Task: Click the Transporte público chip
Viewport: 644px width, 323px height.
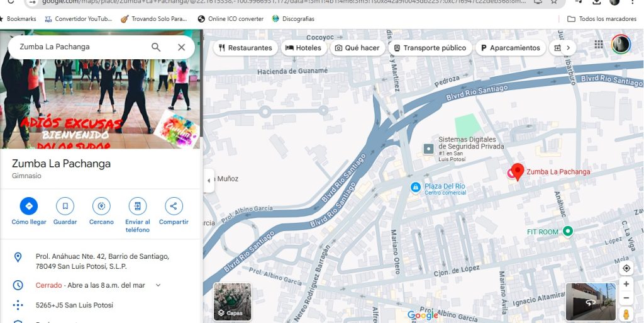Action: click(430, 48)
